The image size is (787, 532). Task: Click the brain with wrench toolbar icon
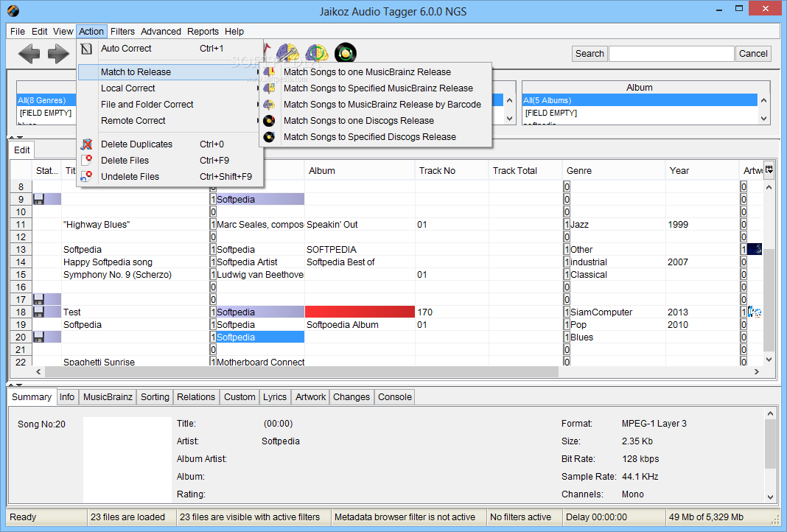coord(287,53)
